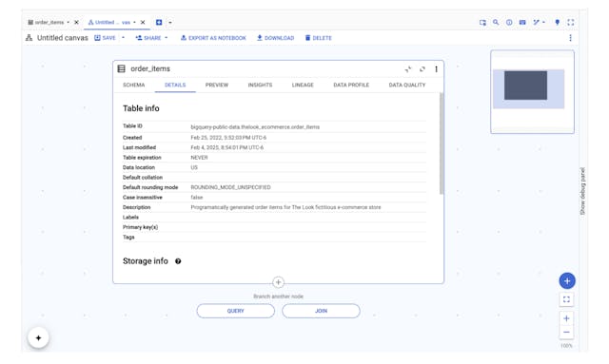Open the order_items node three-dot menu
This screenshot has height=364, width=609.
click(x=436, y=69)
